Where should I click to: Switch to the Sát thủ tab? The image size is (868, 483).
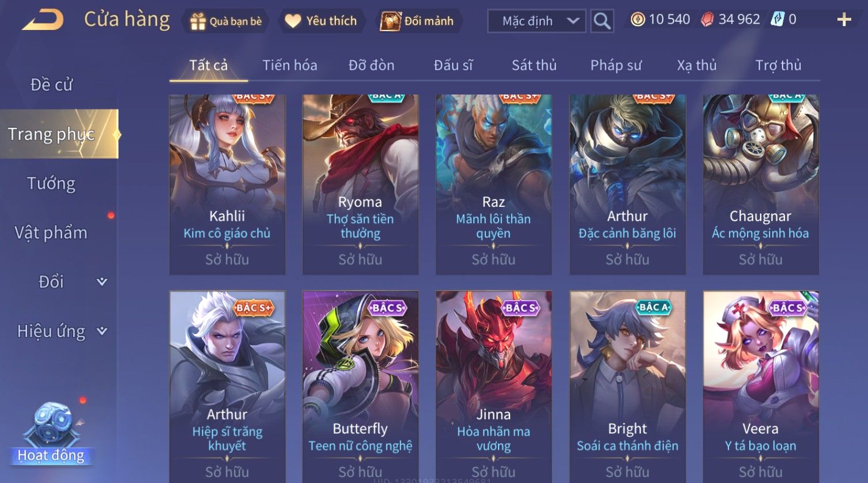pos(534,65)
